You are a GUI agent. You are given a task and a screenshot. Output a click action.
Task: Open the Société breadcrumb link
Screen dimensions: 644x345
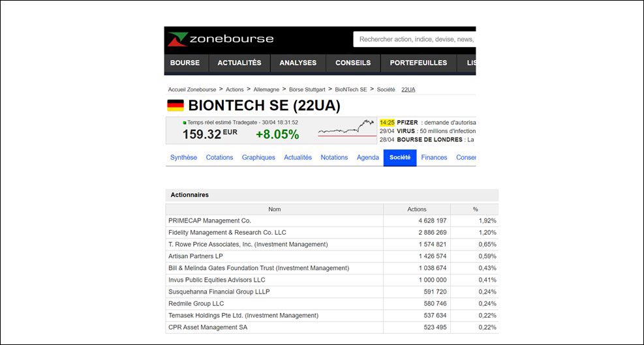click(386, 89)
